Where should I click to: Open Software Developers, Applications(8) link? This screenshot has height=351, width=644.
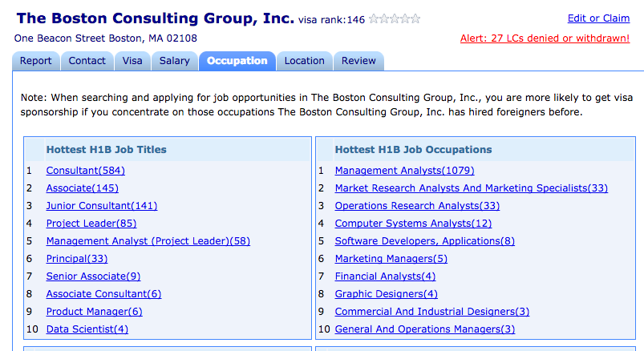(x=425, y=241)
